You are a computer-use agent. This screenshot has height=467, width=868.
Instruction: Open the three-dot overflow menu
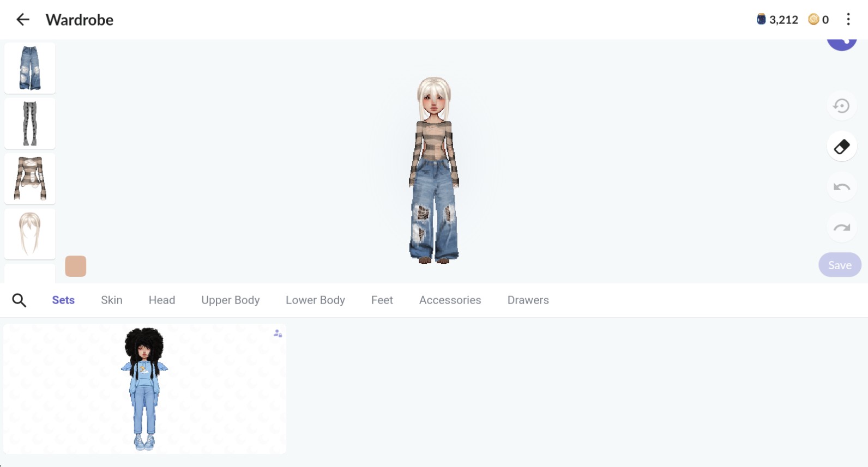click(848, 20)
